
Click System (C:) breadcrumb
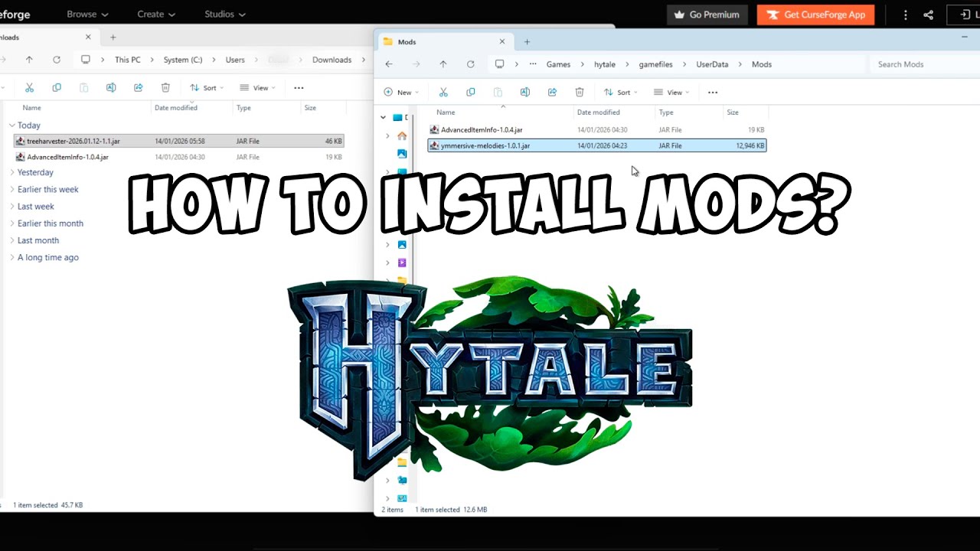183,60
